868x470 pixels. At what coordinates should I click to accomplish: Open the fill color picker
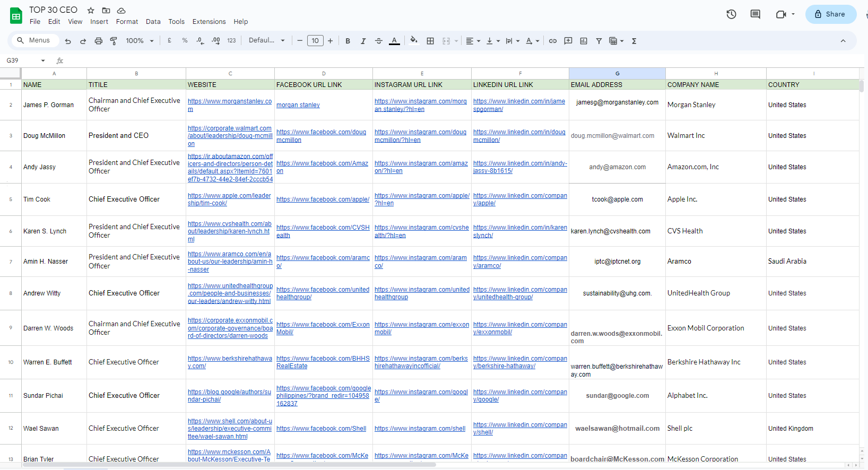414,40
